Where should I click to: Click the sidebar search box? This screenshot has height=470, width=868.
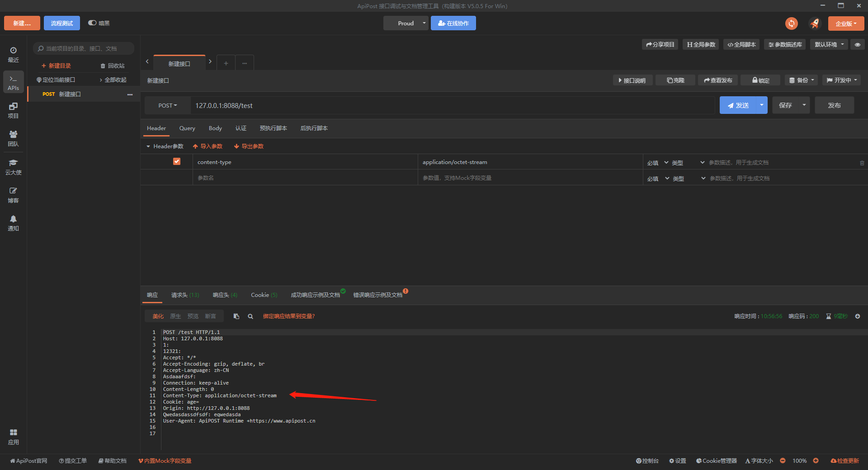[84, 48]
